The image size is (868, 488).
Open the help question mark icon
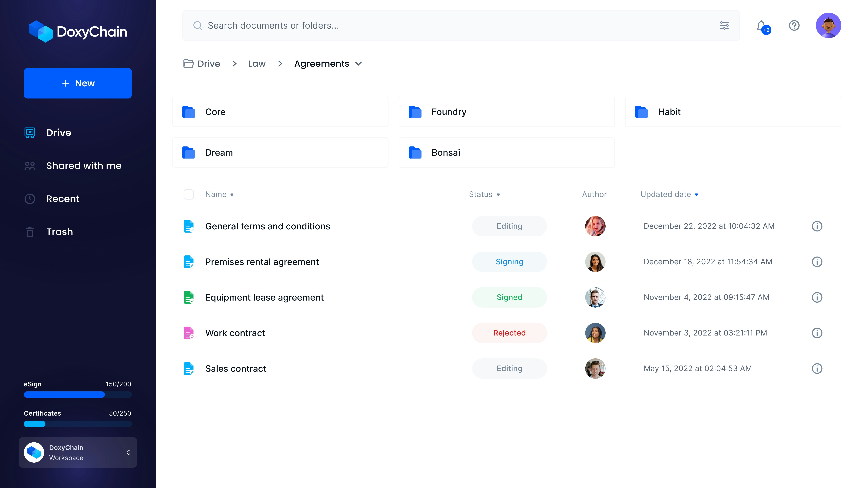point(794,25)
